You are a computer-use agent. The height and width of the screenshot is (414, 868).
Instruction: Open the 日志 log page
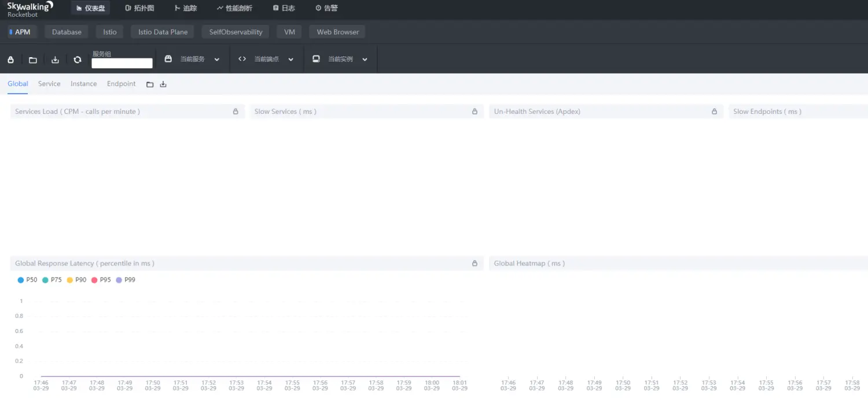point(284,8)
